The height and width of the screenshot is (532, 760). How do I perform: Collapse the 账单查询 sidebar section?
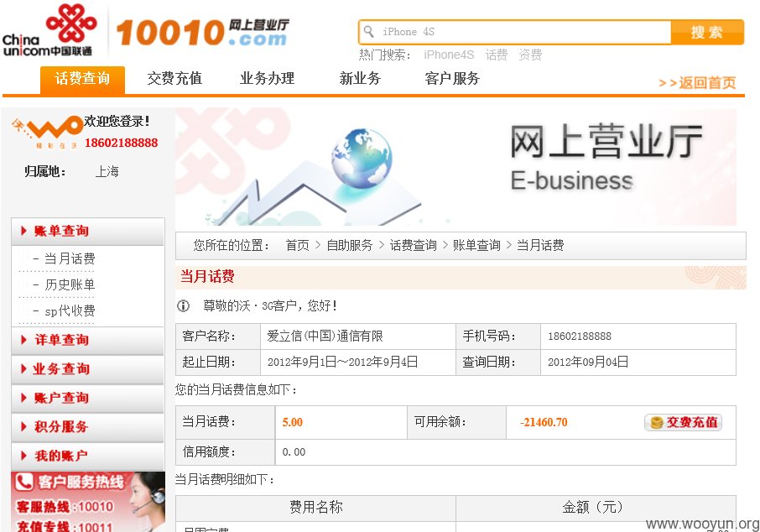(x=88, y=232)
